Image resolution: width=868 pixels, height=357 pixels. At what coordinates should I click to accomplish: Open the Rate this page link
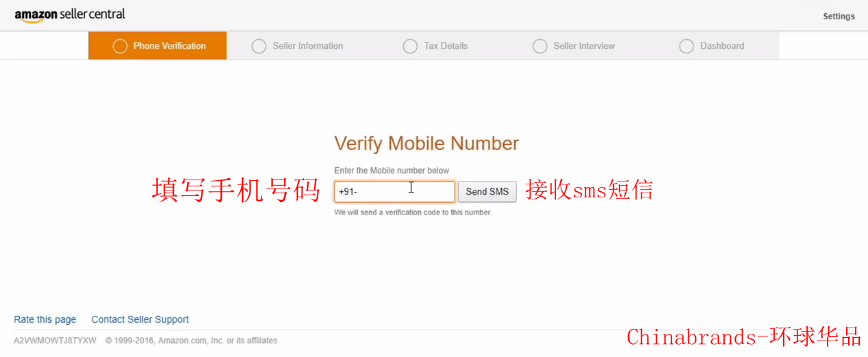45,319
